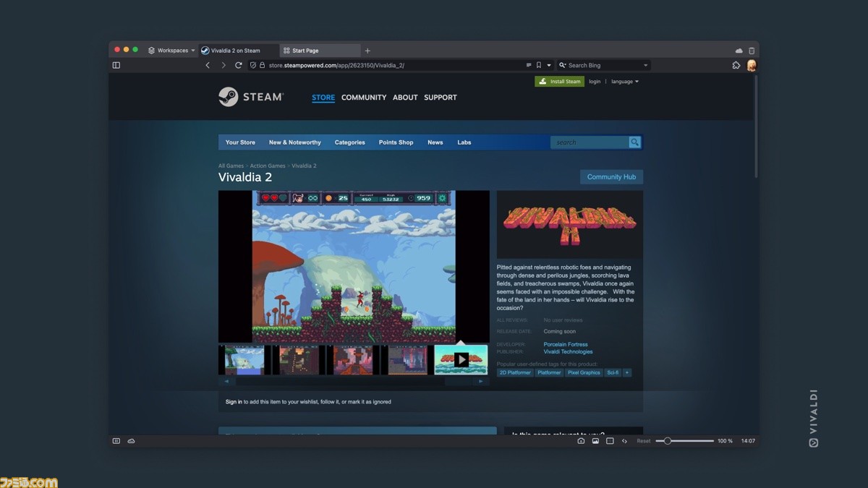The image size is (868, 488).
Task: Capture page using camera icon
Action: (x=581, y=441)
